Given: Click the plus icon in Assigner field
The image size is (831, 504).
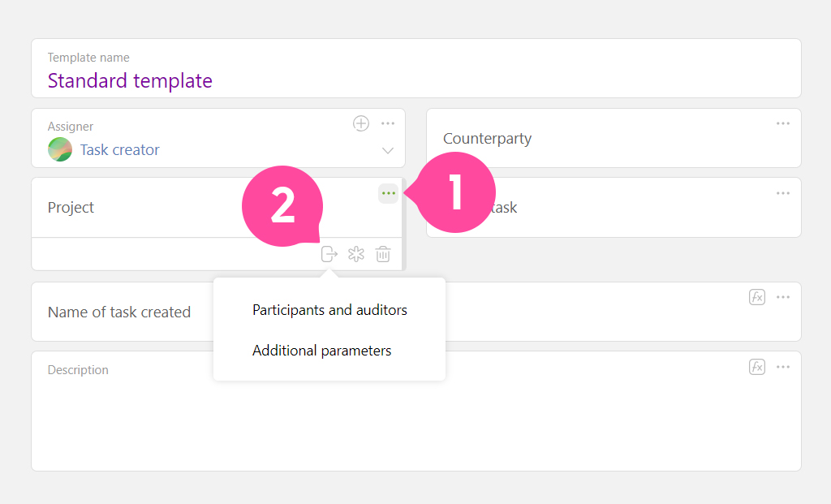Looking at the screenshot, I should [x=361, y=123].
